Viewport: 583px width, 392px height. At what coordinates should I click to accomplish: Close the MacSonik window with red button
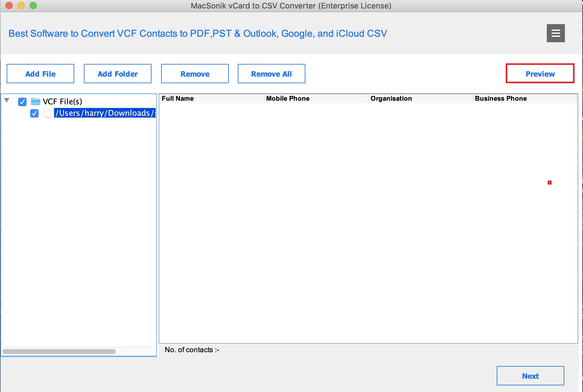click(x=9, y=5)
